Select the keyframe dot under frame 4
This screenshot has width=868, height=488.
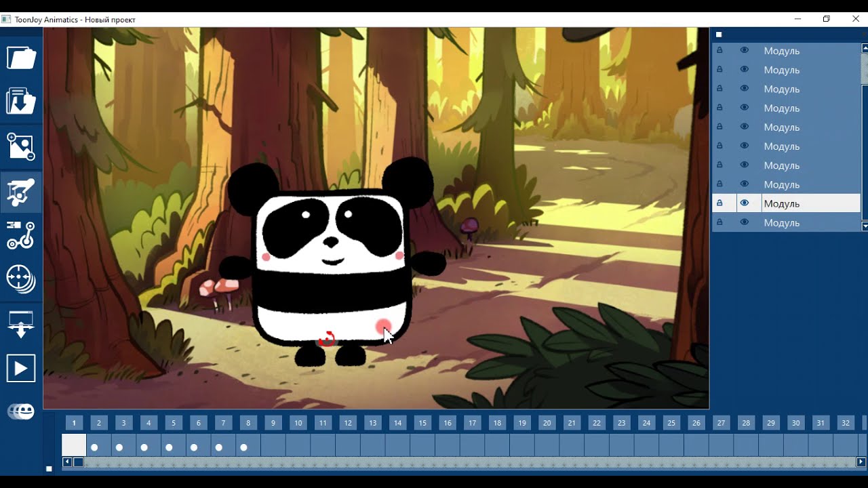[x=144, y=447]
